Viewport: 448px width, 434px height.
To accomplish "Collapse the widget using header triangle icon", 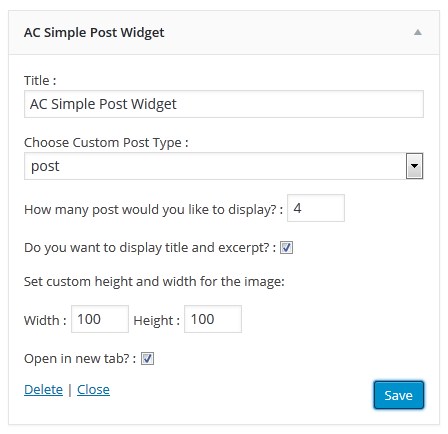I will coord(418,32).
